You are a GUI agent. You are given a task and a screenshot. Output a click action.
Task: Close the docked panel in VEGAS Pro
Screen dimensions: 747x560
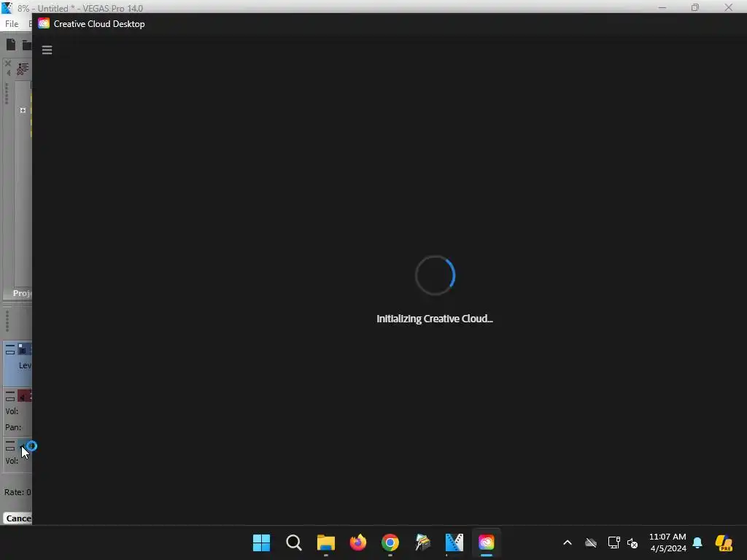(x=7, y=63)
